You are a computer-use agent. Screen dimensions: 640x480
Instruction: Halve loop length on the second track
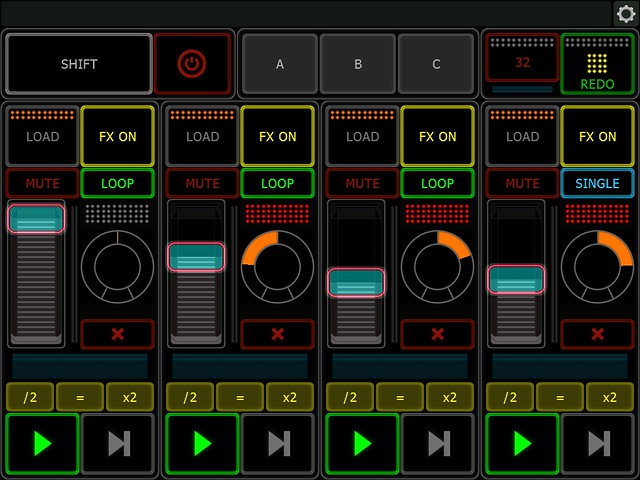pos(190,397)
